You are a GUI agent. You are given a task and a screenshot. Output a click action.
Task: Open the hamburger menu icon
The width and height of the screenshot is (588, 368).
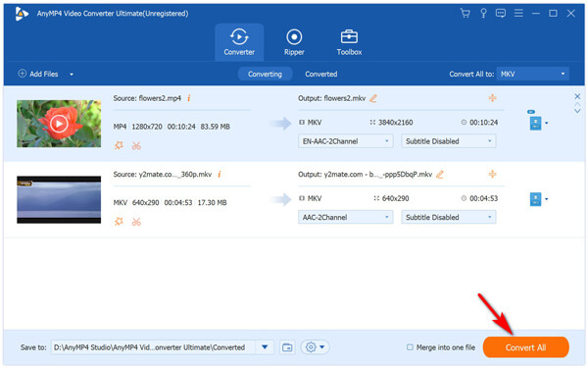pos(518,14)
